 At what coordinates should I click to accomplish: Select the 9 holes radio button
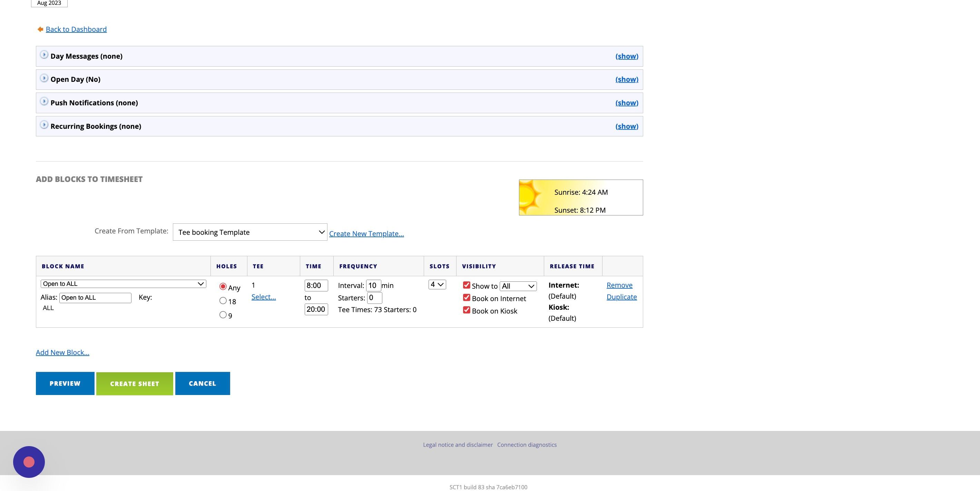[x=223, y=315]
